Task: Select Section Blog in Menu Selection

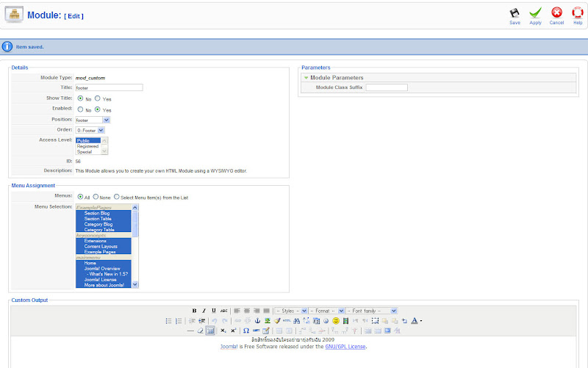Action: click(x=104, y=213)
